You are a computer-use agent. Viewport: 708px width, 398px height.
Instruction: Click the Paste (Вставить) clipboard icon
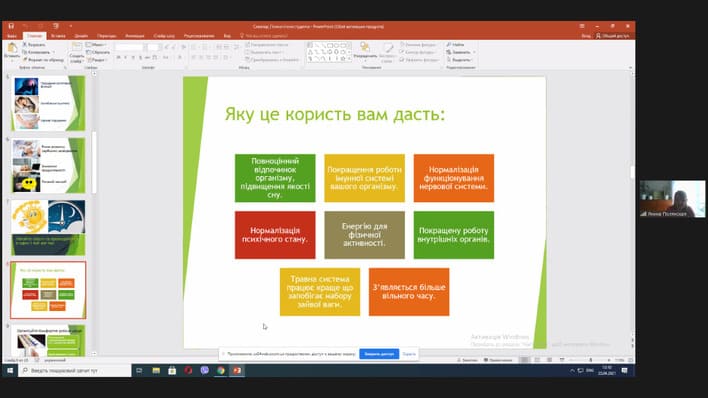(12, 48)
